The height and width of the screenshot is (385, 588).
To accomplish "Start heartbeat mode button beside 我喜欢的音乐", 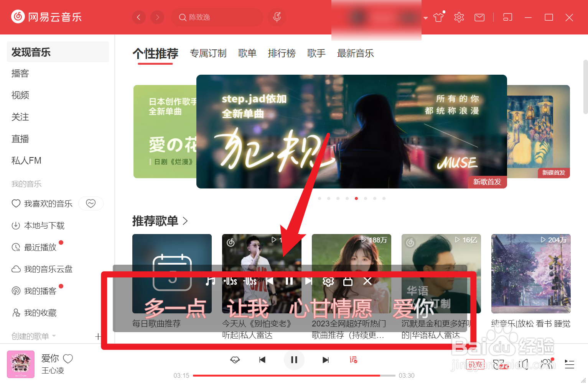I will (x=91, y=203).
